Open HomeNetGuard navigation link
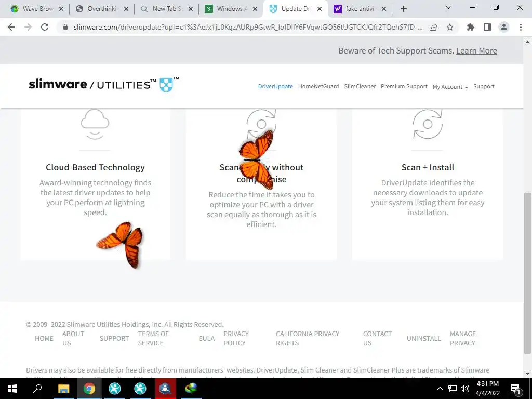The width and height of the screenshot is (532, 399). coord(318,86)
